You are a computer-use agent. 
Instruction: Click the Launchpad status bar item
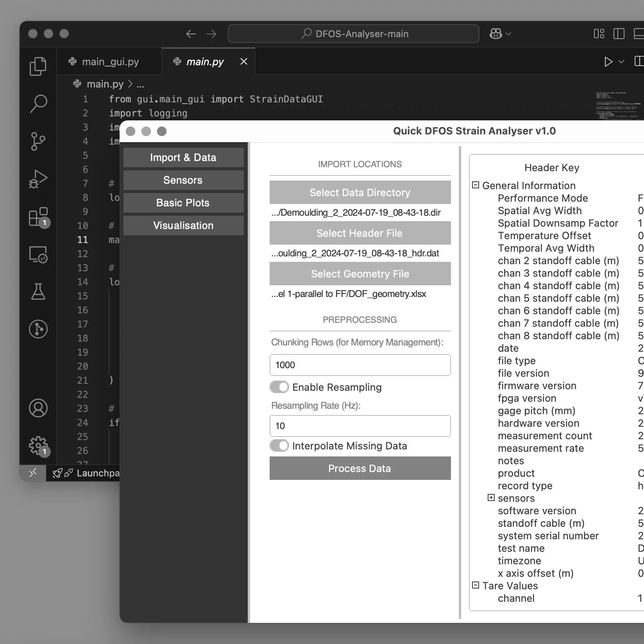87,473
